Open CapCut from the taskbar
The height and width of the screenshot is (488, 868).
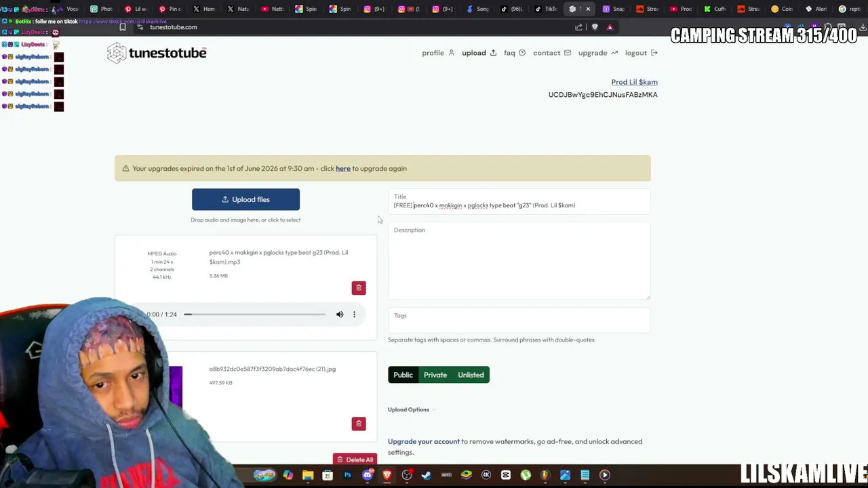click(x=506, y=475)
